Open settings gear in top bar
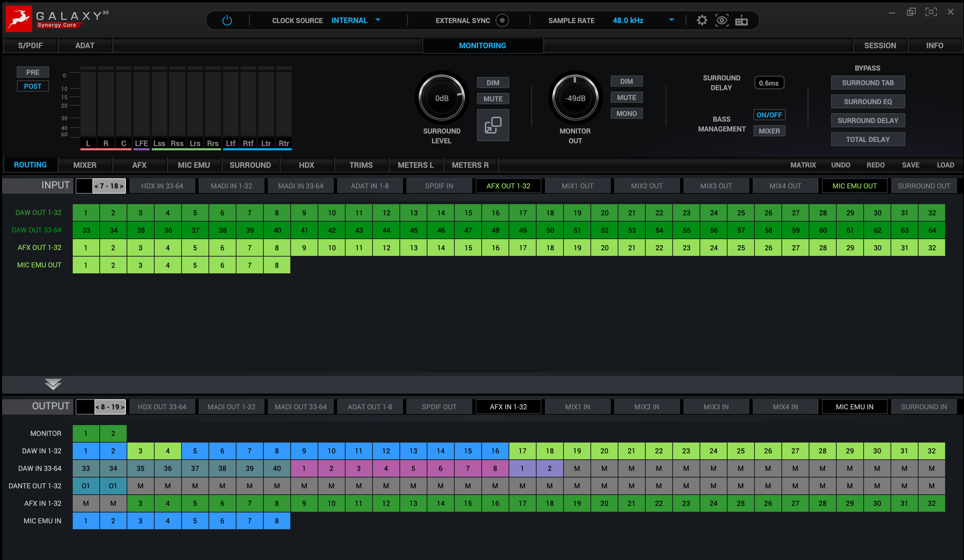This screenshot has height=560, width=964. click(x=702, y=20)
